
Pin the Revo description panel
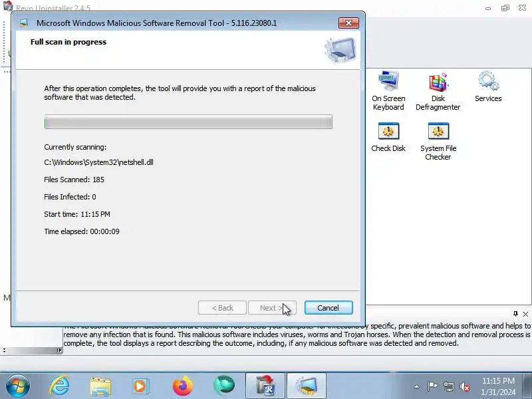(515, 314)
